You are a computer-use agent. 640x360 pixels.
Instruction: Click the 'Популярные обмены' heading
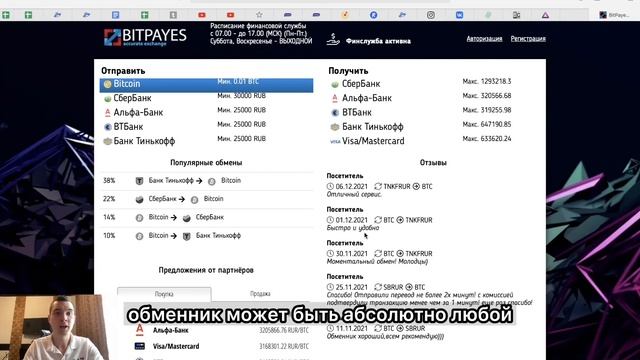pos(206,162)
